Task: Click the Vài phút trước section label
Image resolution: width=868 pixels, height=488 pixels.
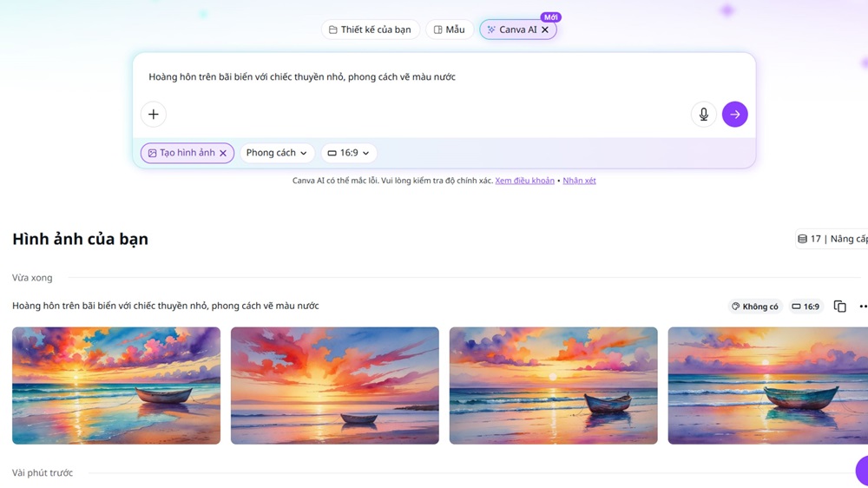Action: (x=43, y=473)
